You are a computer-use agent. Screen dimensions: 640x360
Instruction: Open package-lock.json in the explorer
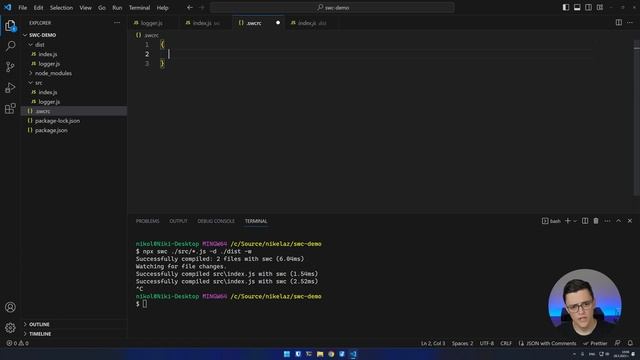click(x=74, y=121)
